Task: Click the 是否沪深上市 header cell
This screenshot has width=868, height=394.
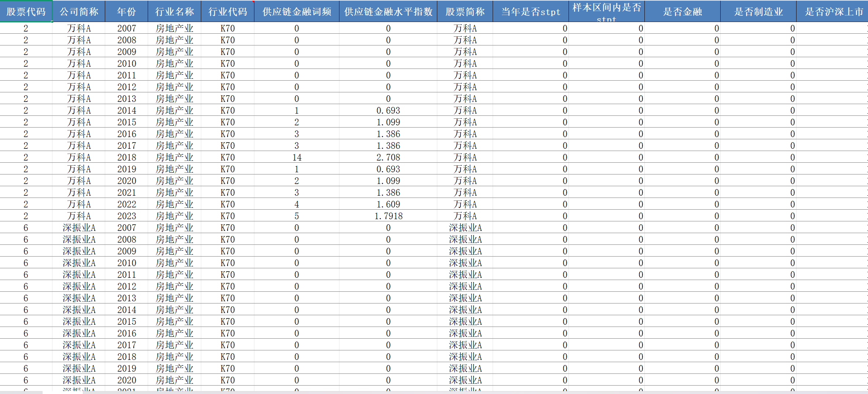Action: 832,11
